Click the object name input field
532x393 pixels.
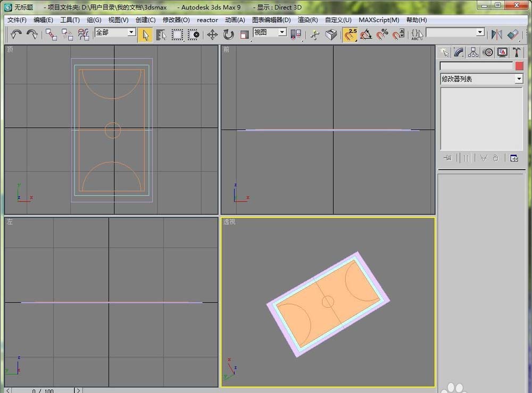[476, 66]
